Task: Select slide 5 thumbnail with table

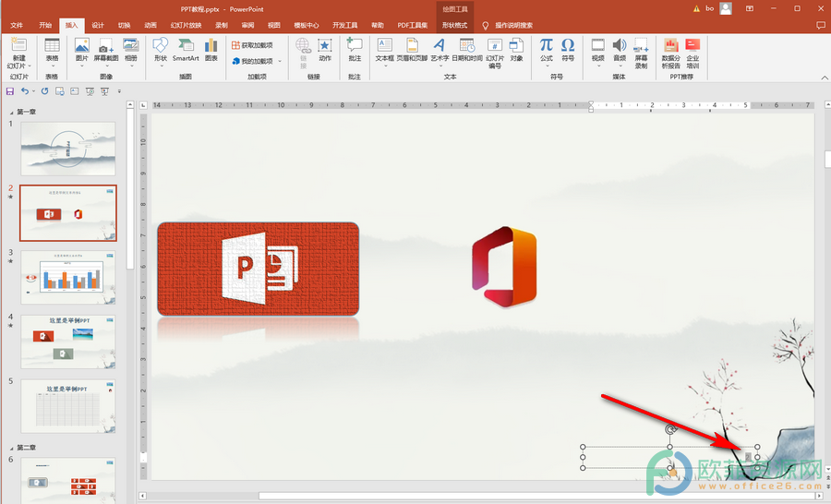Action: pos(67,406)
